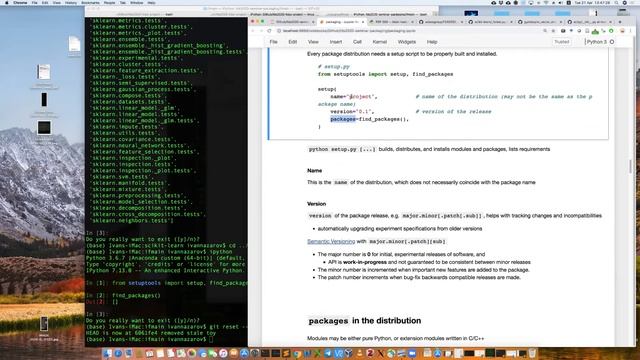The height and width of the screenshot is (360, 640).
Task: Open macOS History menu
Action: [x=71, y=3]
